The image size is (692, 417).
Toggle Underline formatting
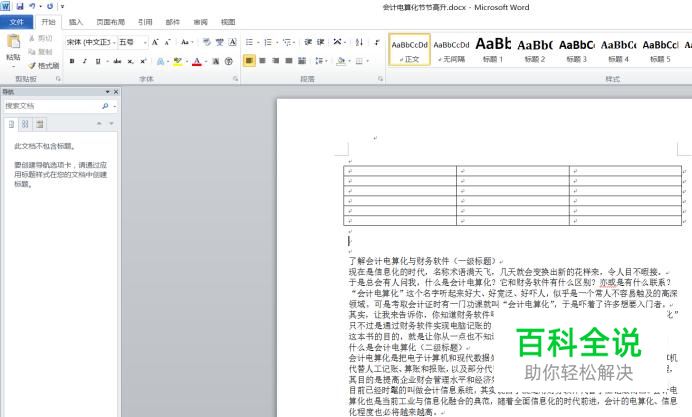coord(98,61)
